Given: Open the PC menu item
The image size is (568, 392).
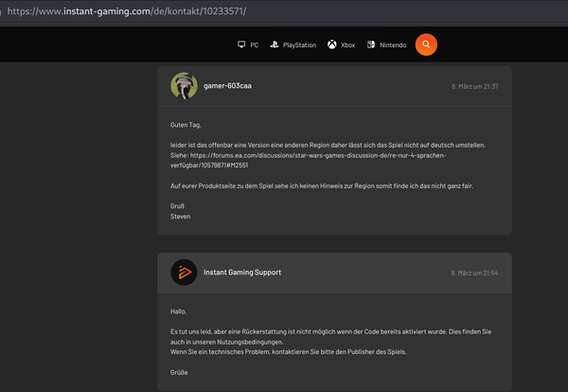Looking at the screenshot, I should click(248, 45).
